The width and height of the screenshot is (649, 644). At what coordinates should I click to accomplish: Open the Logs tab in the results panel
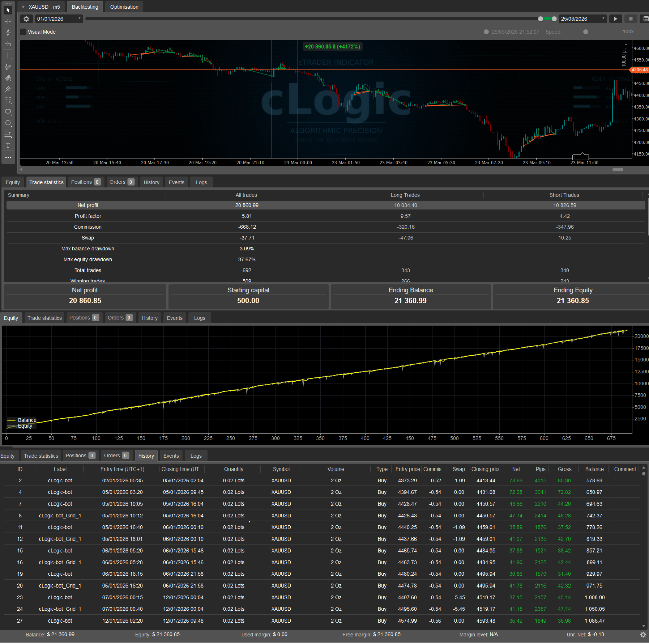(x=201, y=182)
